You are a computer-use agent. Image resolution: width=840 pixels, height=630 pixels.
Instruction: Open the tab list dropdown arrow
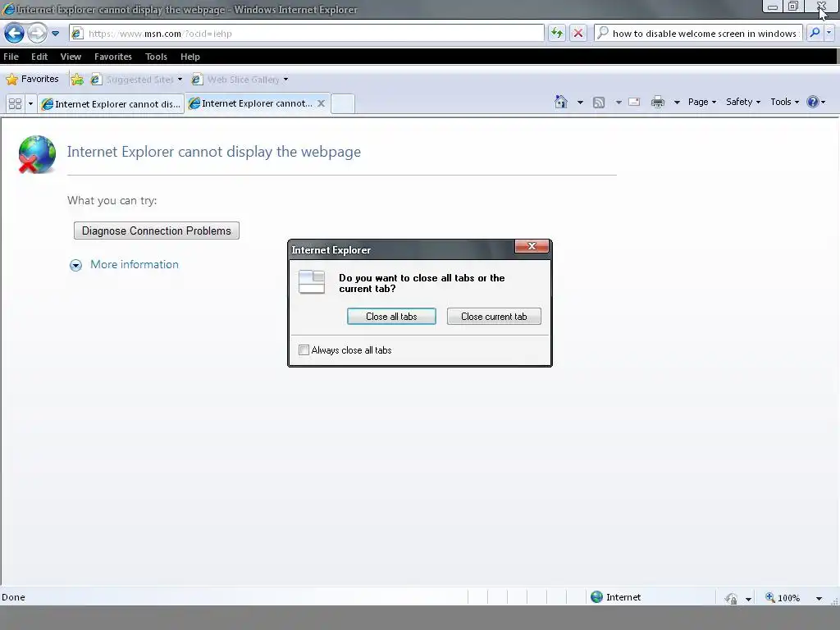(x=30, y=103)
